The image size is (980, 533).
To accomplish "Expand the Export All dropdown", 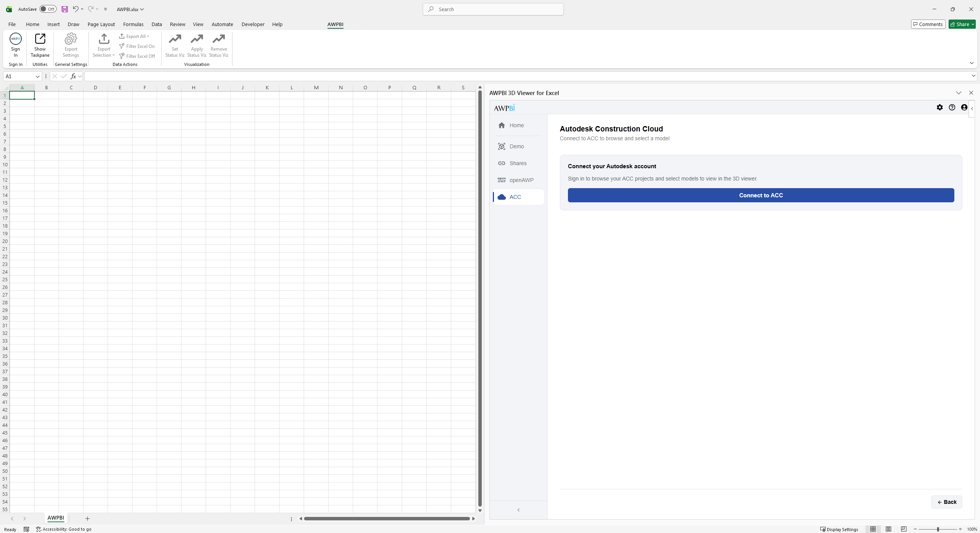I will point(148,36).
